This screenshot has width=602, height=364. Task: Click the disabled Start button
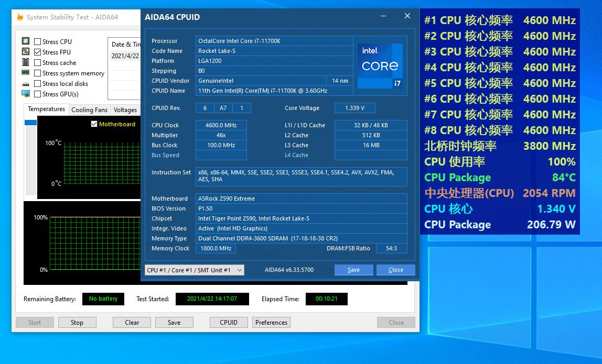pyautogui.click(x=35, y=323)
